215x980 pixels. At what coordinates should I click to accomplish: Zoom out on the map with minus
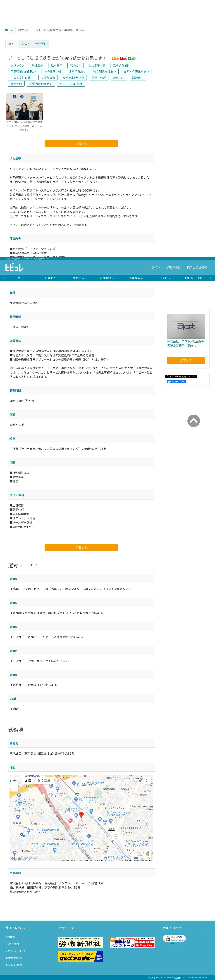tap(15, 788)
